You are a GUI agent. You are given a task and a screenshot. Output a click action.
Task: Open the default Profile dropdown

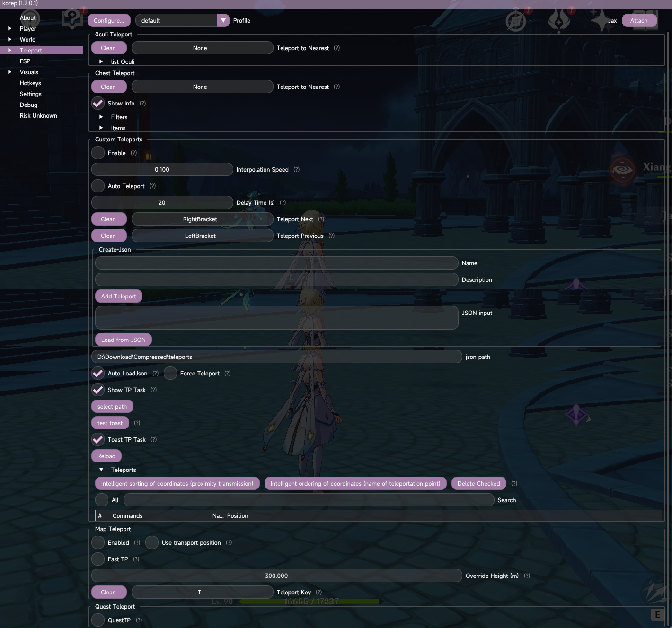(x=223, y=20)
